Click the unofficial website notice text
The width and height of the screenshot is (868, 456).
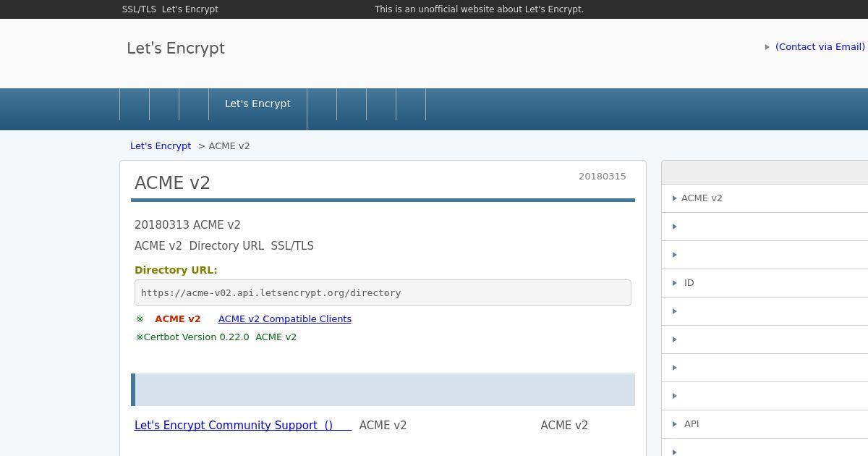[x=479, y=9]
